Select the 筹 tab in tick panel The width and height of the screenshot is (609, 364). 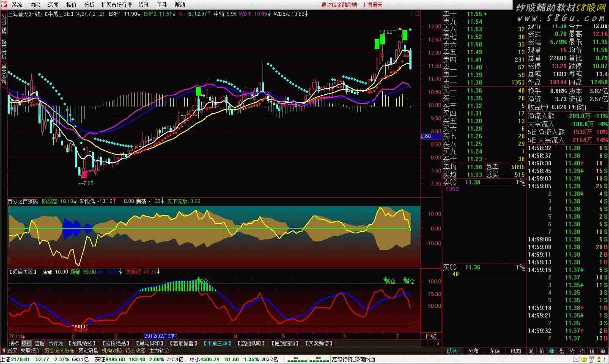(x=603, y=351)
